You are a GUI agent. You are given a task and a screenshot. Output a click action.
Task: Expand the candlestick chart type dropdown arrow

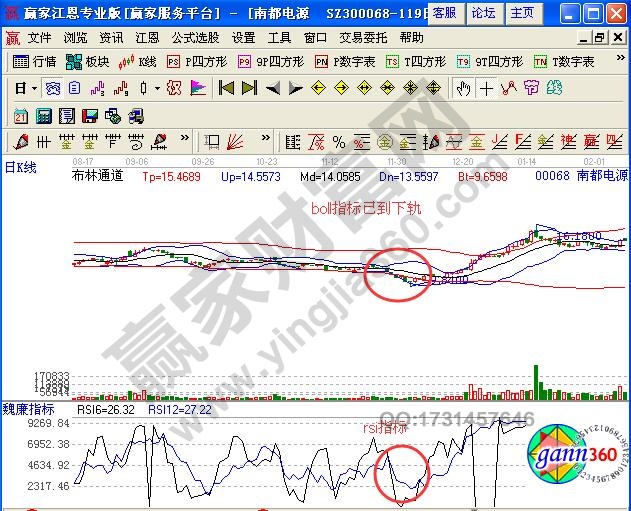157,88
